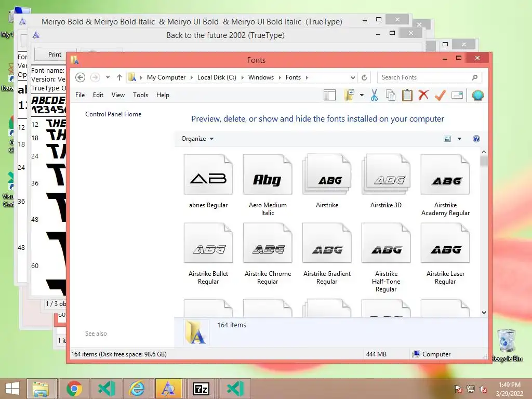The width and height of the screenshot is (532, 399).
Task: Toggle the preview pane toolbar icon
Action: (x=329, y=95)
